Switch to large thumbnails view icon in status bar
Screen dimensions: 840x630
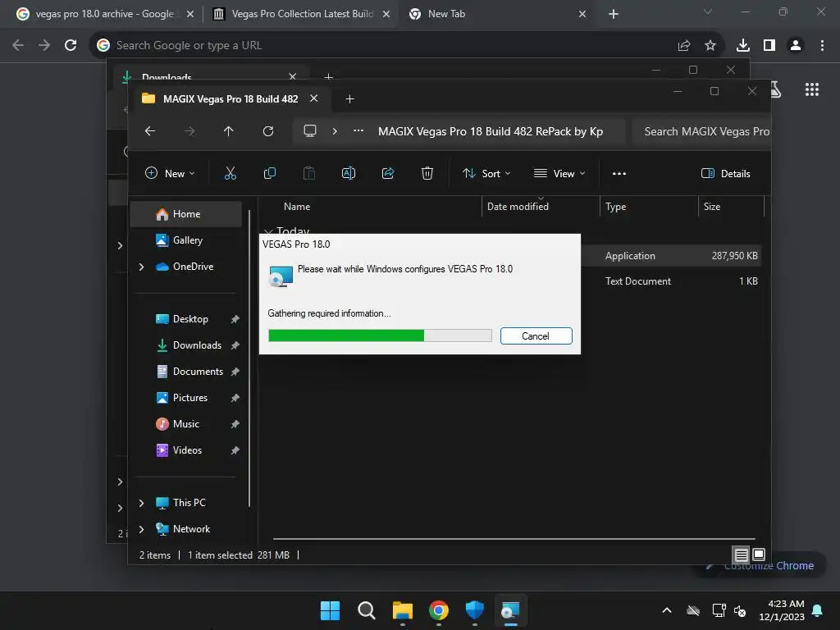[759, 555]
